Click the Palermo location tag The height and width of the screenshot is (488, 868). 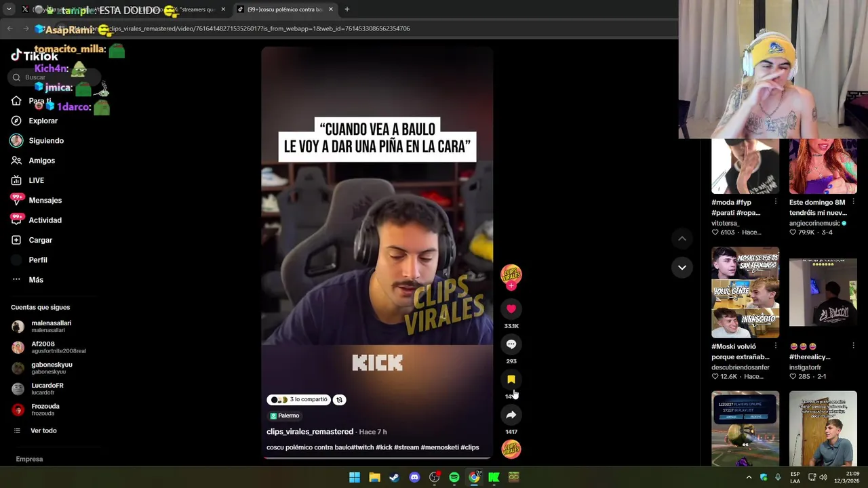[x=285, y=415]
